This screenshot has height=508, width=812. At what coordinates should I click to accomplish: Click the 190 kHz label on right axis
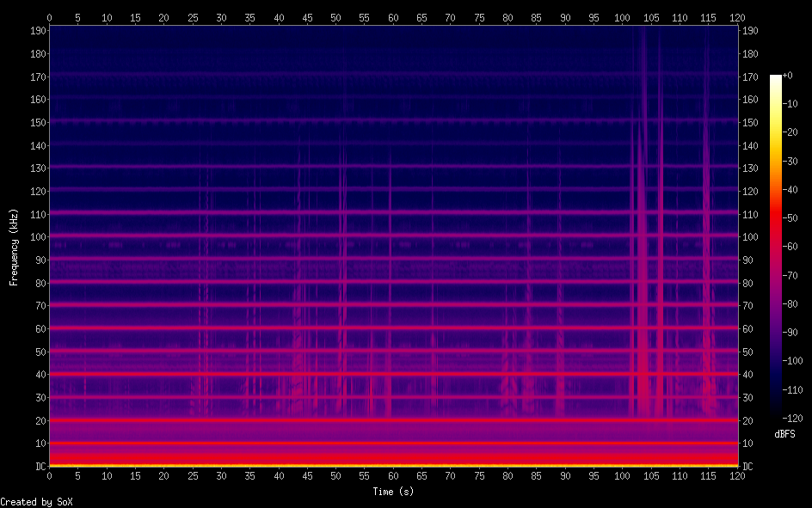click(751, 30)
